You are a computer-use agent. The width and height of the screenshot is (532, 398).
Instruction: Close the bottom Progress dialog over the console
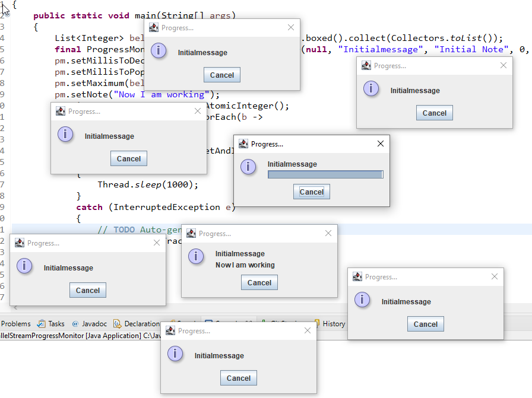308,330
